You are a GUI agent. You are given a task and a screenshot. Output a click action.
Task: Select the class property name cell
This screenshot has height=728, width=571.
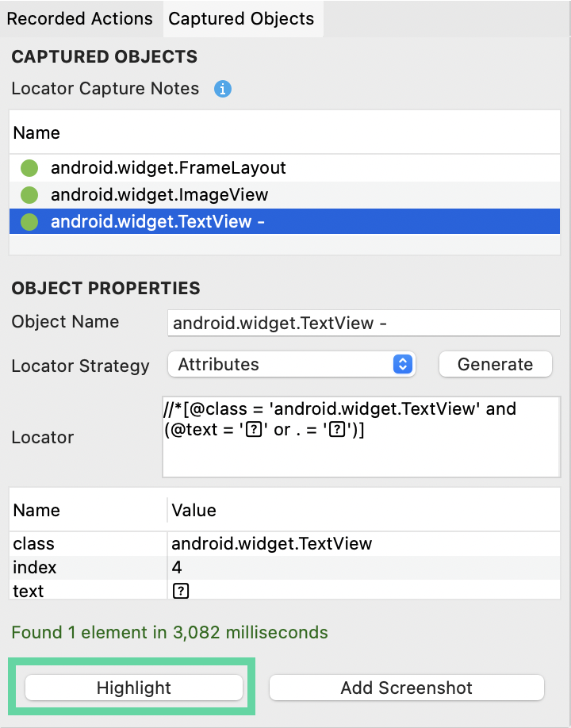pyautogui.click(x=88, y=544)
